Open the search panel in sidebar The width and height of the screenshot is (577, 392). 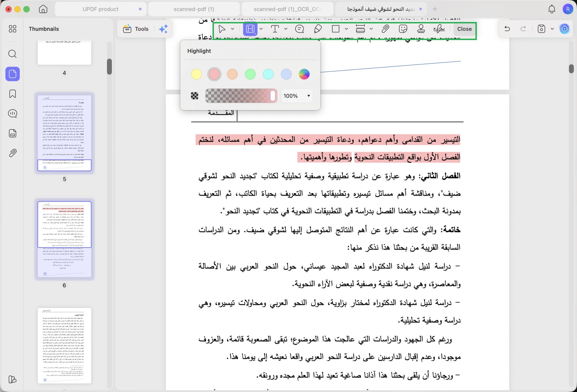(x=12, y=54)
